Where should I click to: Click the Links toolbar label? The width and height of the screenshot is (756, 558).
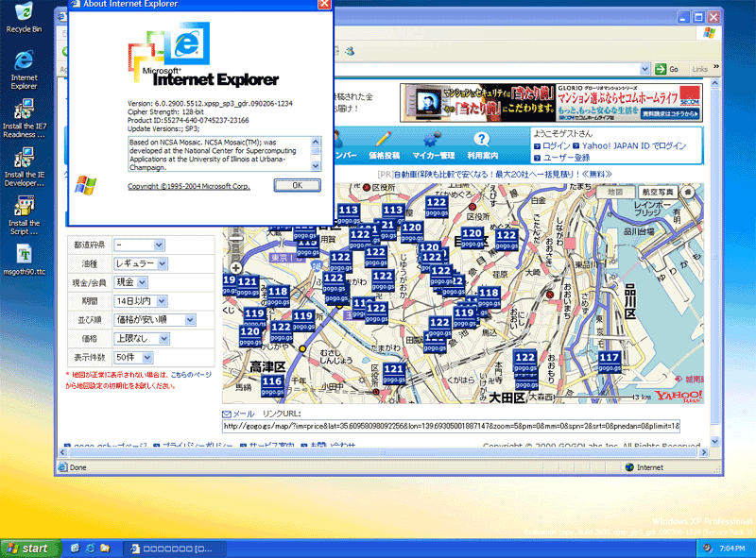pyautogui.click(x=699, y=69)
